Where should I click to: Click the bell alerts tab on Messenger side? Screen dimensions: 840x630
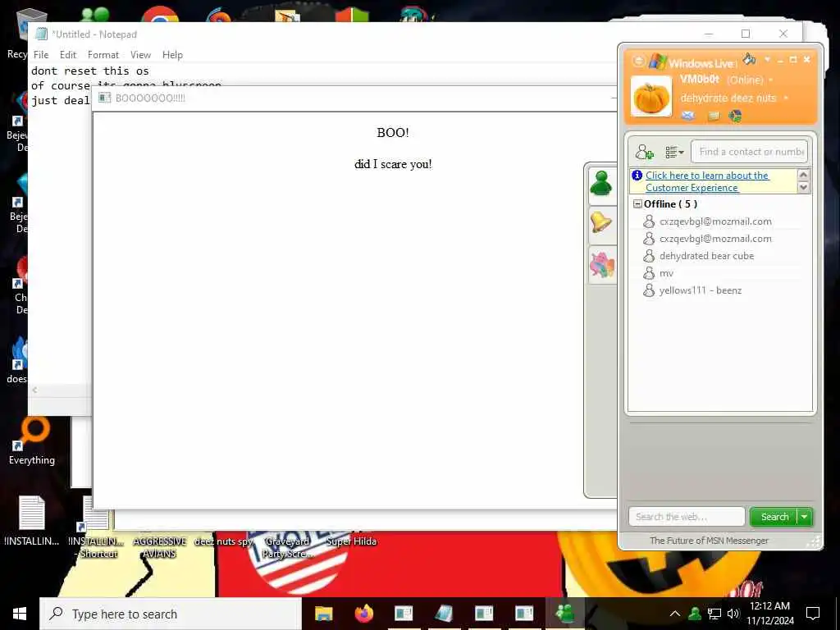(x=601, y=222)
